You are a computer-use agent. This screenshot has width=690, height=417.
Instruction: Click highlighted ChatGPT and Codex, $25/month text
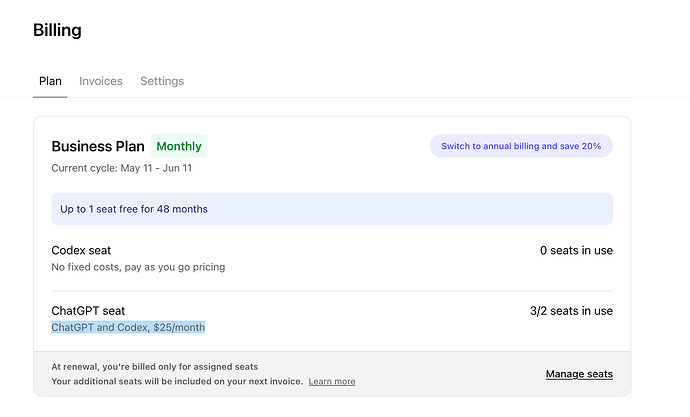tap(128, 327)
